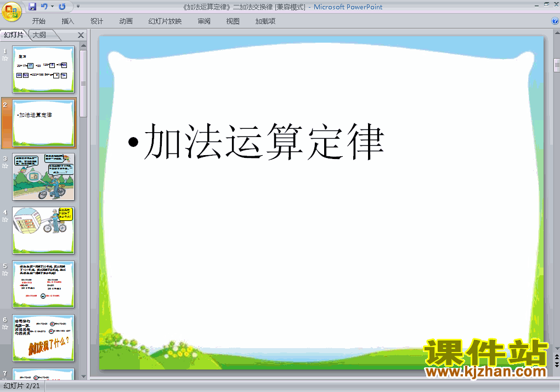Click the slide title text 加法运算定律
The image size is (560, 392).
tap(264, 142)
